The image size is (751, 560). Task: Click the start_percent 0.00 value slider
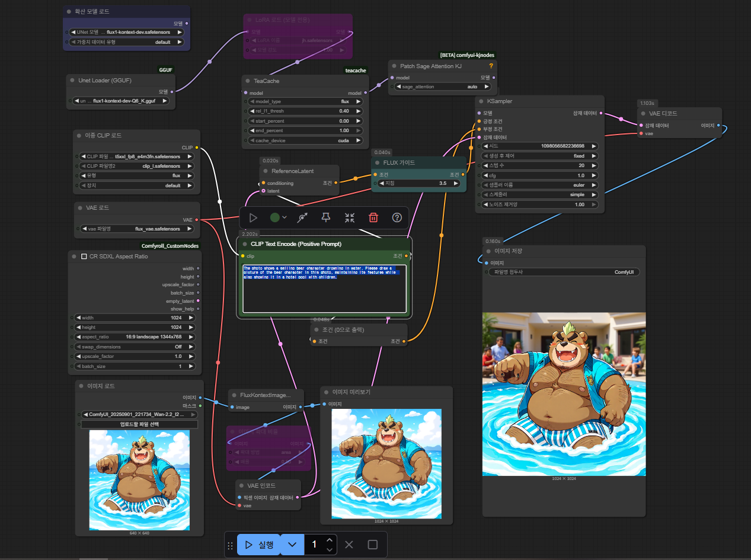(304, 121)
